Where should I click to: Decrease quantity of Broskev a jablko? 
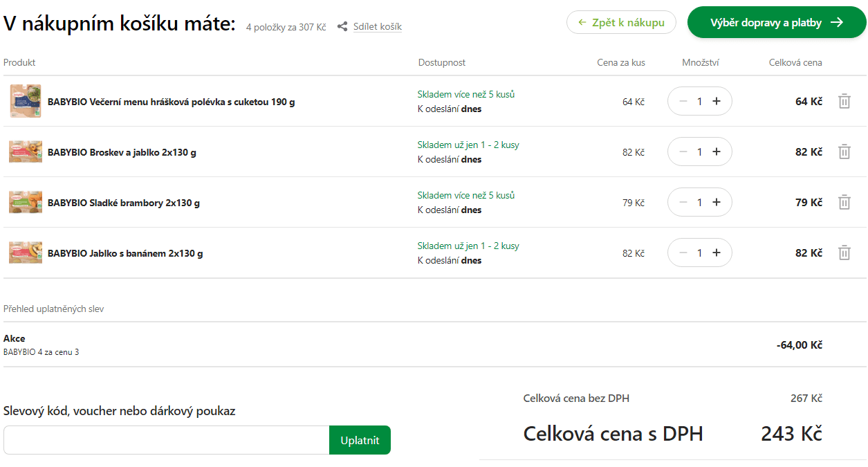point(683,152)
